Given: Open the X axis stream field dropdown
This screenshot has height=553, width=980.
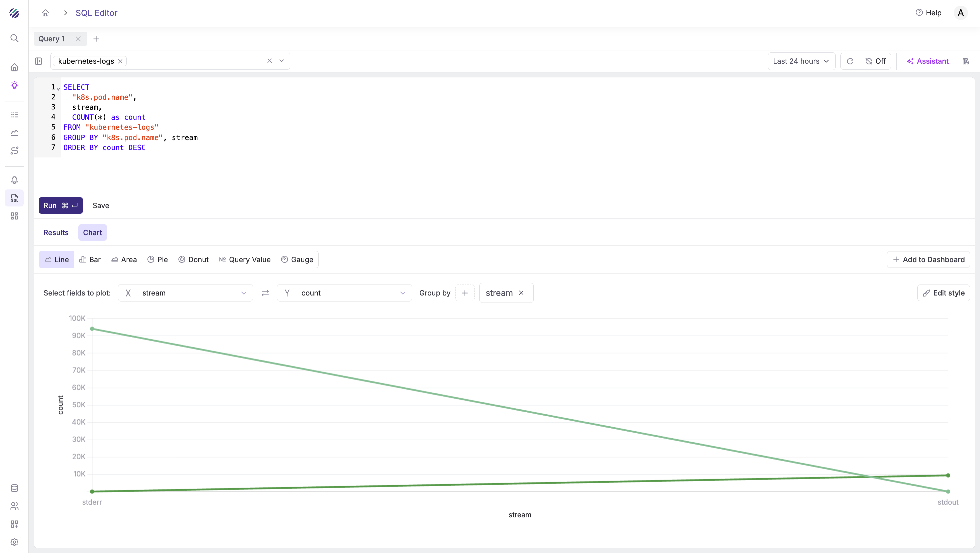Looking at the screenshot, I should coord(185,293).
